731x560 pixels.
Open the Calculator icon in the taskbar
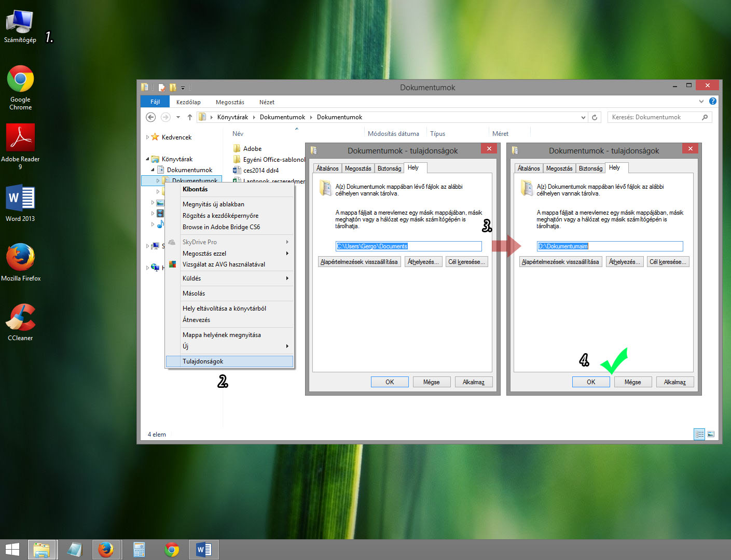pyautogui.click(x=139, y=550)
